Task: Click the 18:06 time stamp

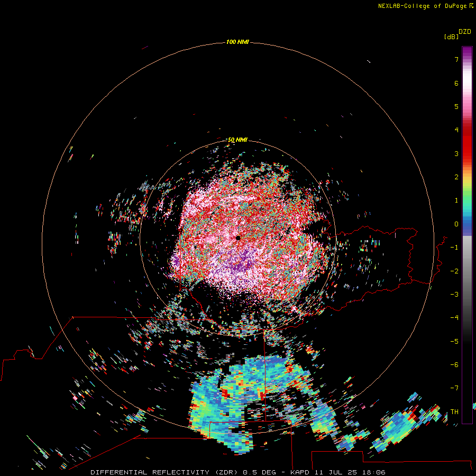Action: 374,472
